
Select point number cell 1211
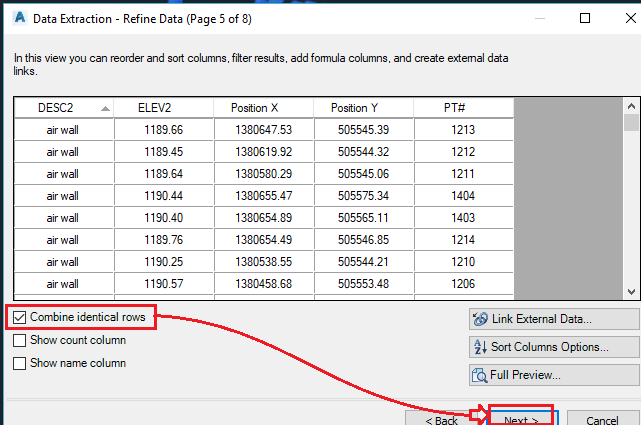pyautogui.click(x=464, y=174)
